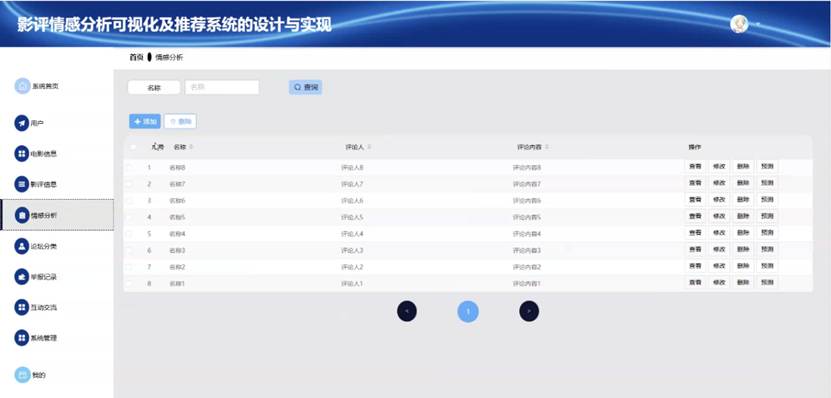The image size is (831, 398).
Task: Go to previous page with left arrow
Action: 407,311
